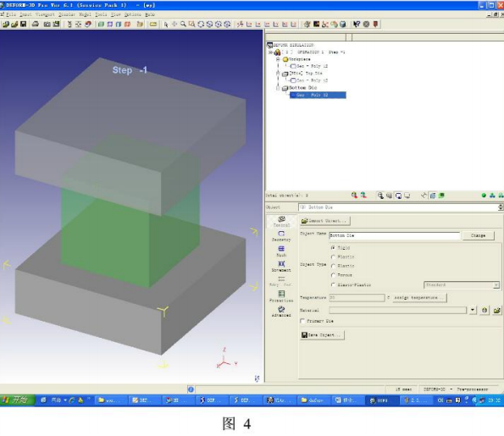Click the blue cube icon in toolbar

click(343, 24)
